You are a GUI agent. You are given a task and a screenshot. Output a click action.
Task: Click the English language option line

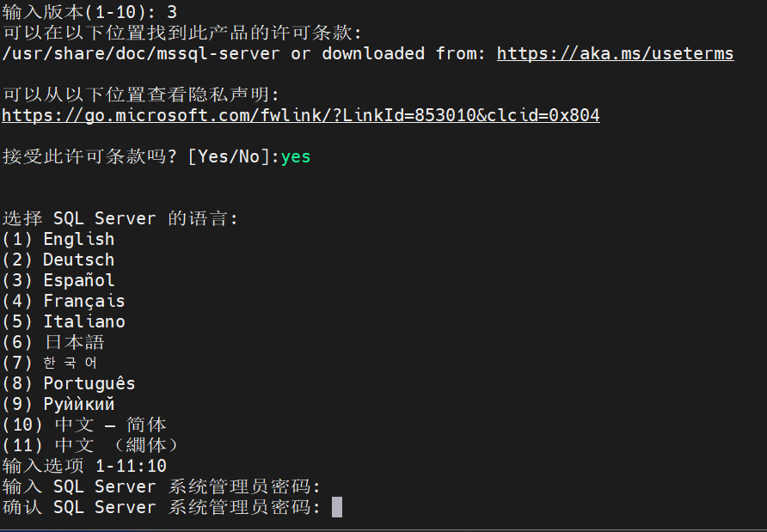pyautogui.click(x=58, y=239)
